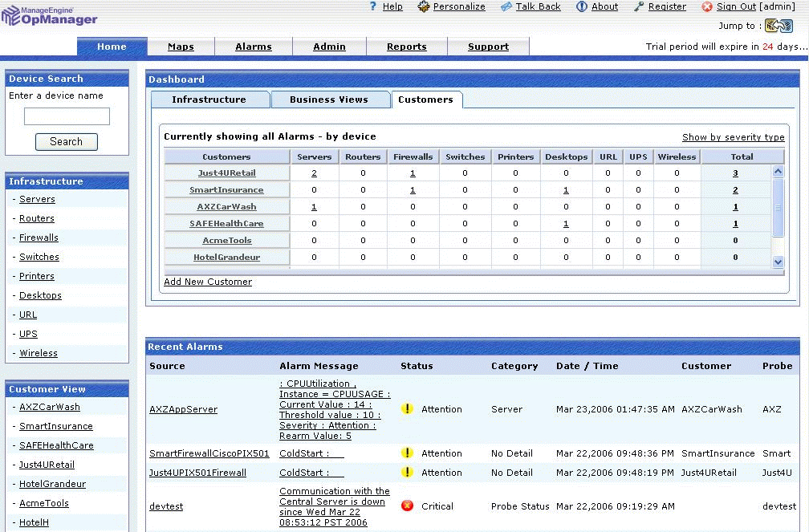Open SmartInsurance in Customer View sidebar
This screenshot has height=532, width=809.
56,426
